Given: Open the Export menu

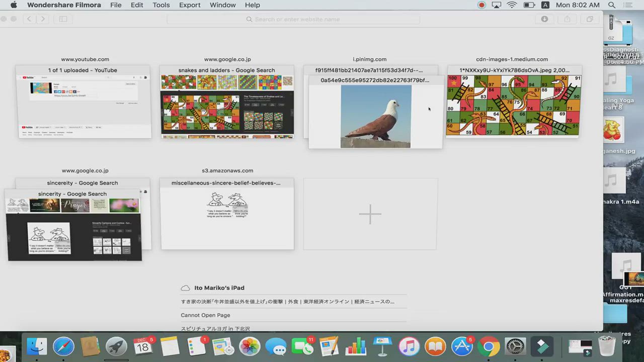Looking at the screenshot, I should 190,5.
